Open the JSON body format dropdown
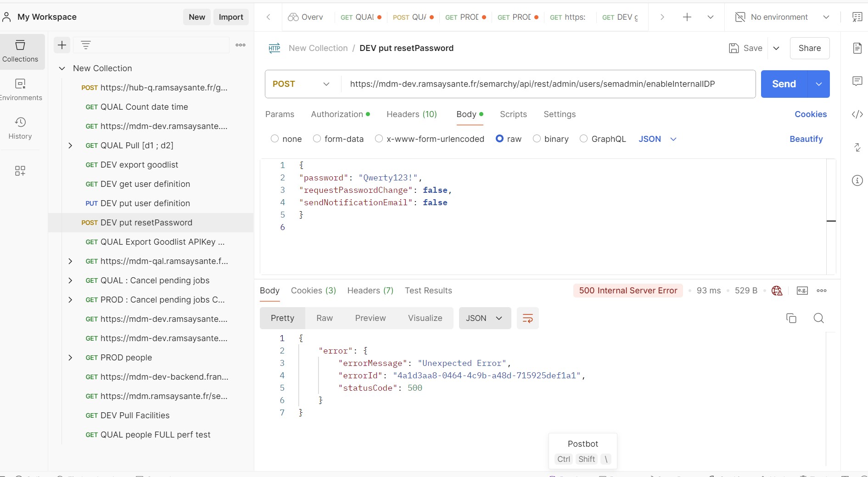The image size is (868, 477). click(x=657, y=139)
